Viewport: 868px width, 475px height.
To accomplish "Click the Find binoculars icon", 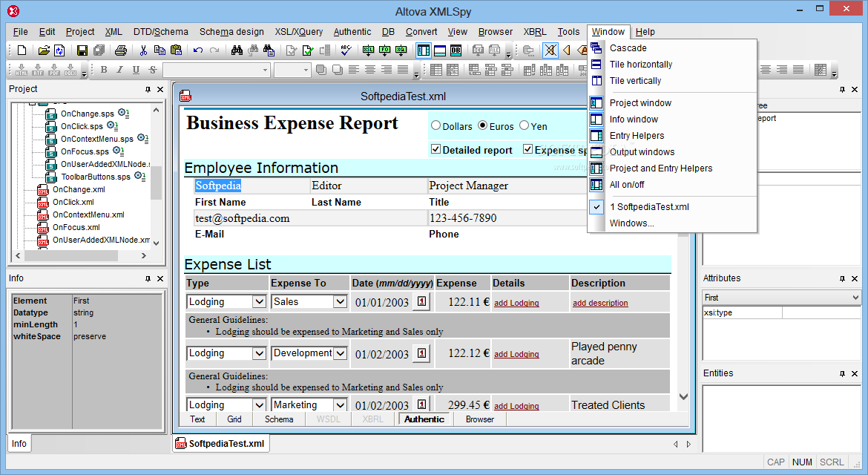I will click(x=237, y=50).
